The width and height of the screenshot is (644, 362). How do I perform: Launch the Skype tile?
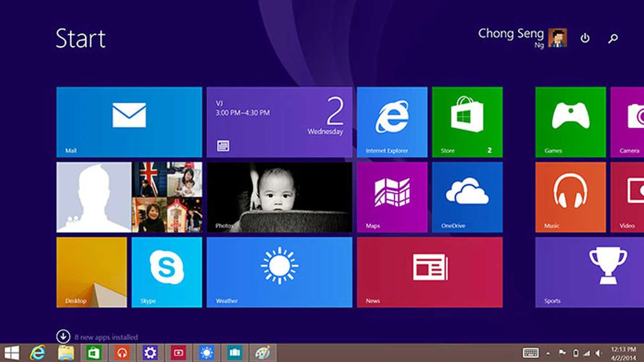click(167, 272)
